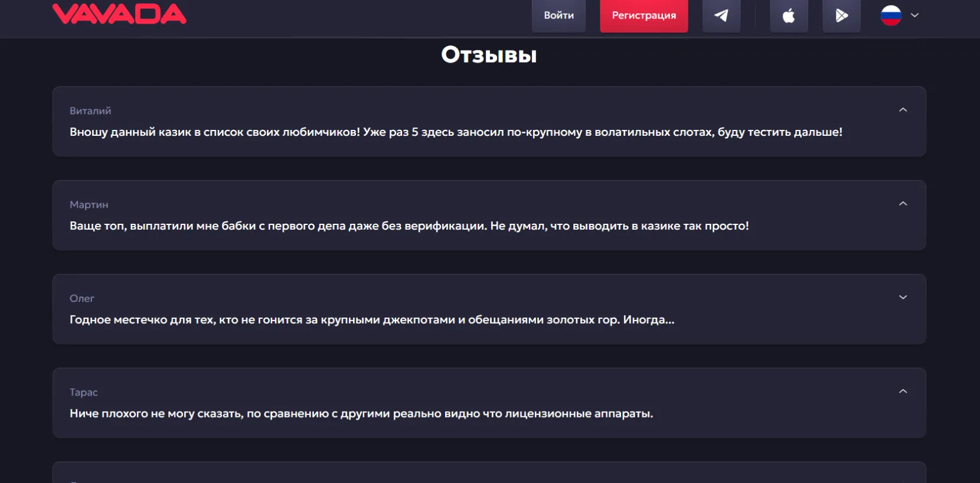The image size is (980, 483).
Task: Collapse Мартин's review using the chevron
Action: 903,204
